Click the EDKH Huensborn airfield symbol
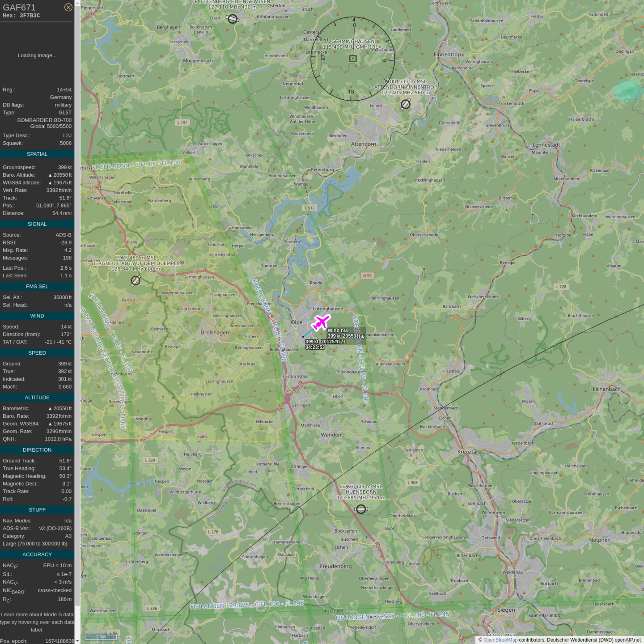This screenshot has width=644, height=644. click(x=361, y=509)
